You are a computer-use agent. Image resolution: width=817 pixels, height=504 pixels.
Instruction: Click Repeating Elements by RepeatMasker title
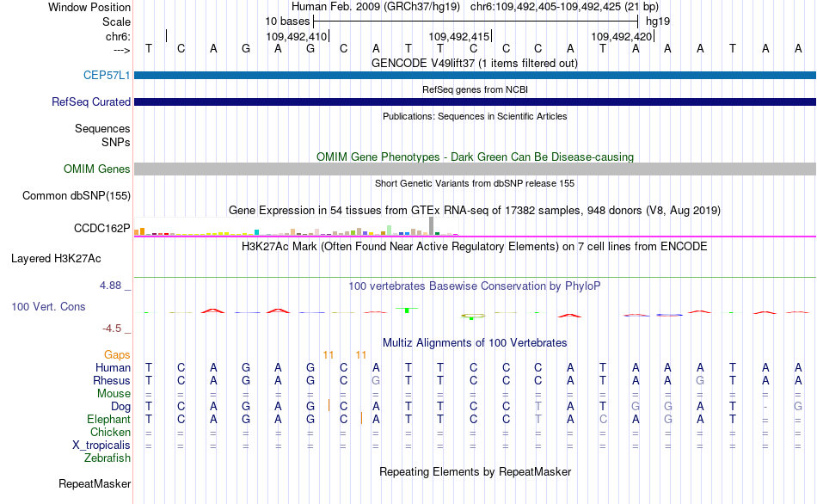[475, 471]
